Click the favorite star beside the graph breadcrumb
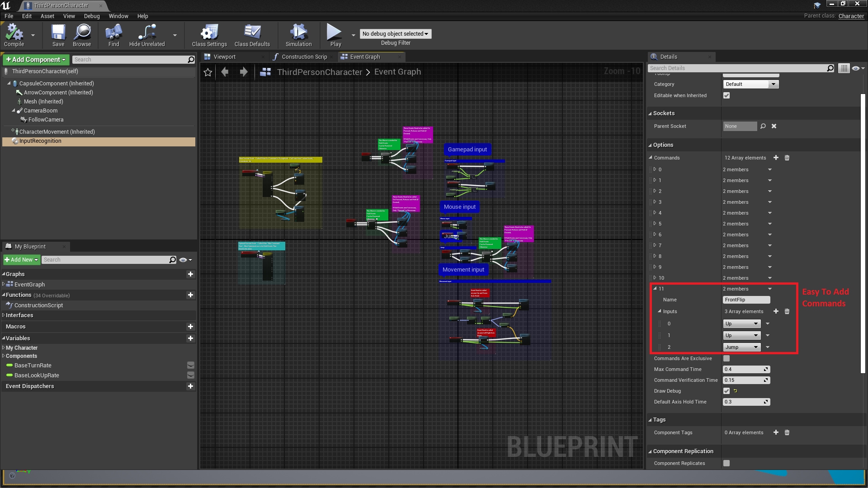 pyautogui.click(x=208, y=72)
